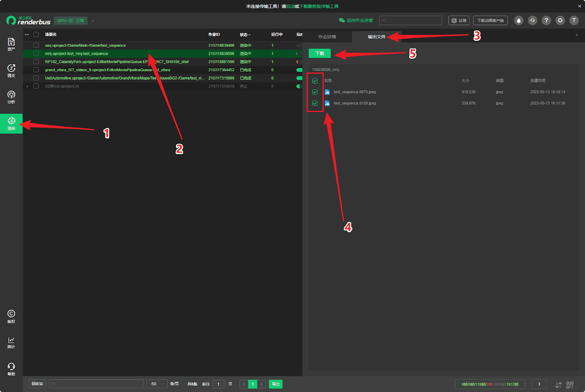This screenshot has height=392, width=585.
Task: Open the settings gear icon
Action: 560,20
